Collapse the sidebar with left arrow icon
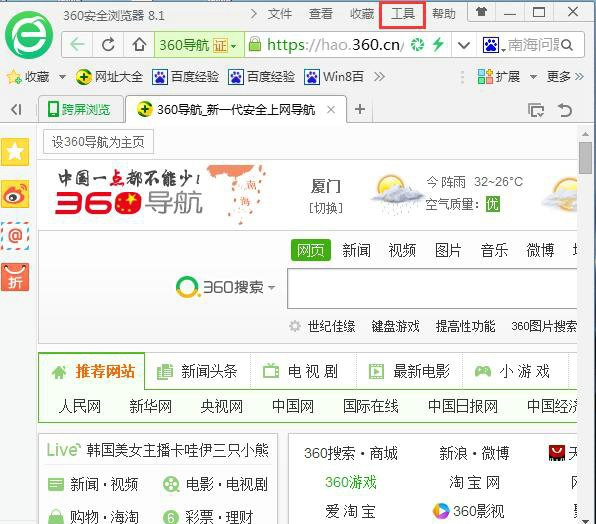Image resolution: width=596 pixels, height=524 pixels. 16,110
